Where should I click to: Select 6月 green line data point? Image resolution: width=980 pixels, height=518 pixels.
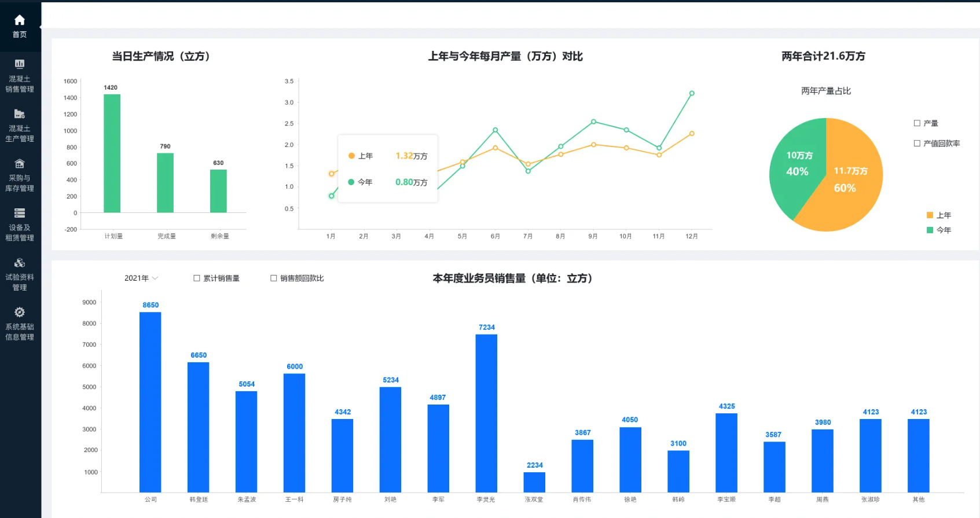(495, 130)
